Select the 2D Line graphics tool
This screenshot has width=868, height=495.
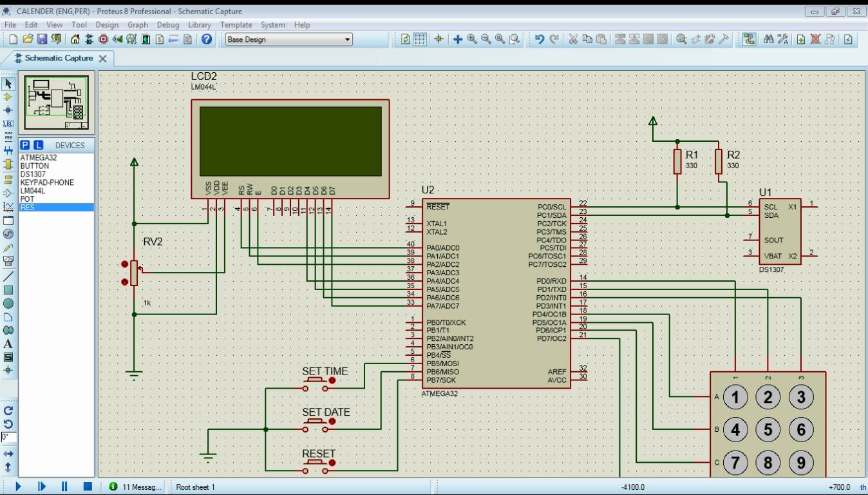click(8, 276)
